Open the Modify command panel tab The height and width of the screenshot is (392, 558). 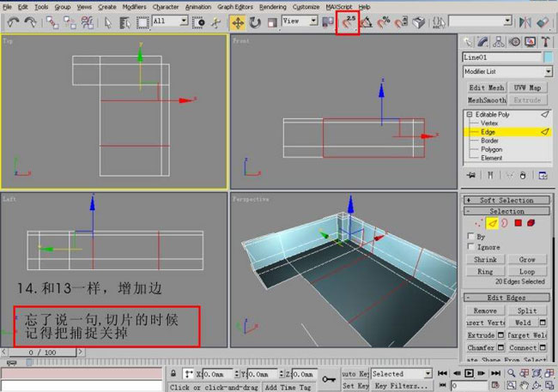(x=482, y=42)
